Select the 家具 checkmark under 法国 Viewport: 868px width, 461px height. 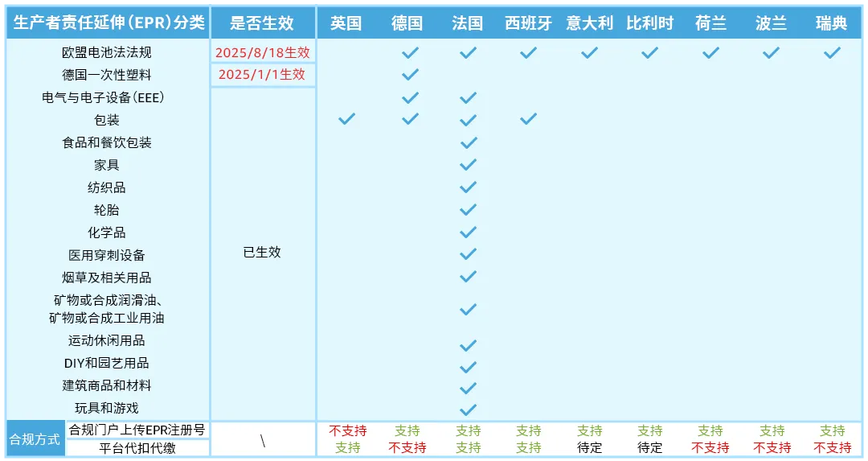(469, 165)
